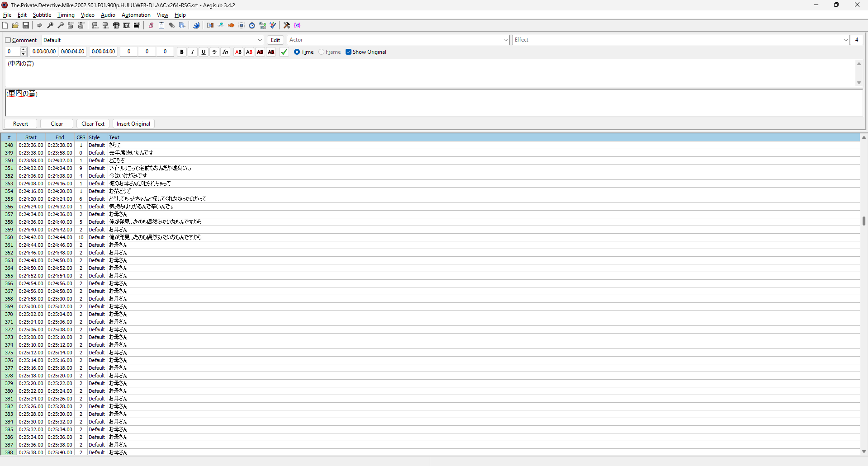Open the Attachments list
This screenshot has width=868, height=466.
pos(172,25)
